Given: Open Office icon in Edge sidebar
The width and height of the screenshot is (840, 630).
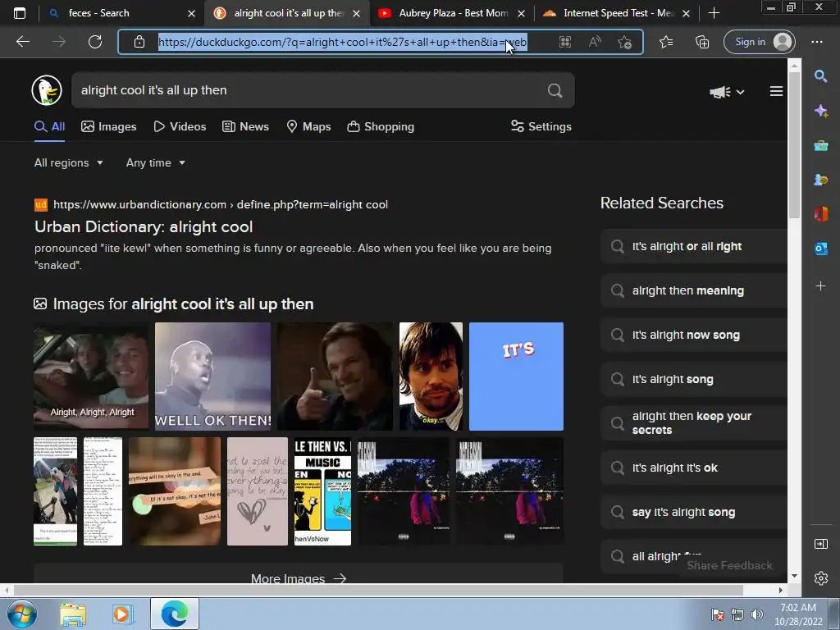Looking at the screenshot, I should pos(820,214).
